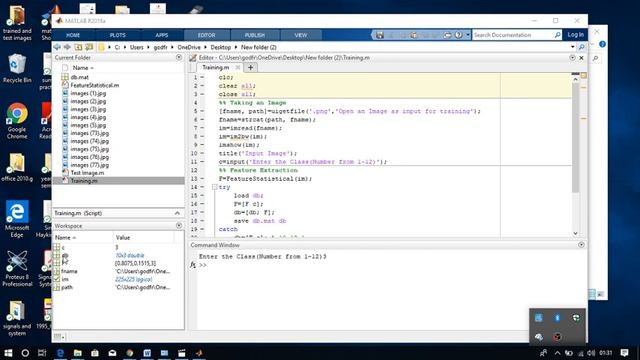The width and height of the screenshot is (640, 360).
Task: Select the path variable in Workspace
Action: point(67,287)
